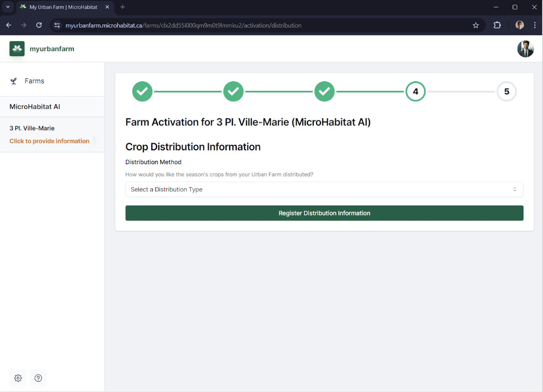Screen dimensions: 543x392
Task: Click Register Distribution Information button
Action: (x=324, y=213)
